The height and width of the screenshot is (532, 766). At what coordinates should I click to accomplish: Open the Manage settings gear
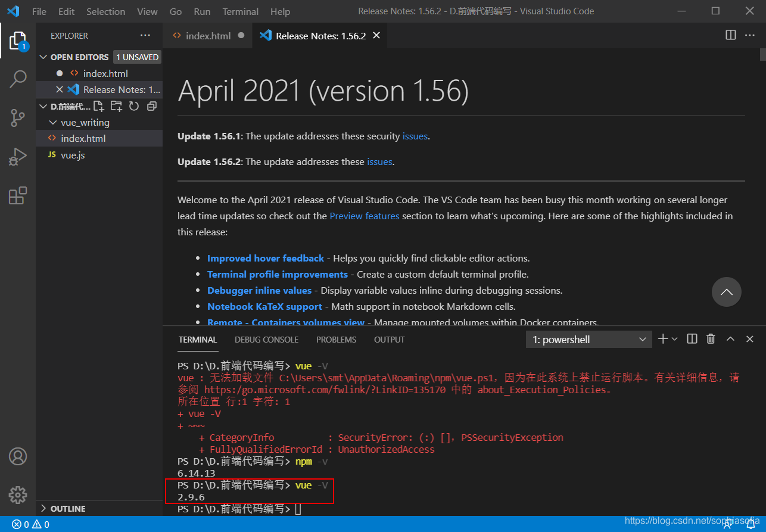(17, 494)
